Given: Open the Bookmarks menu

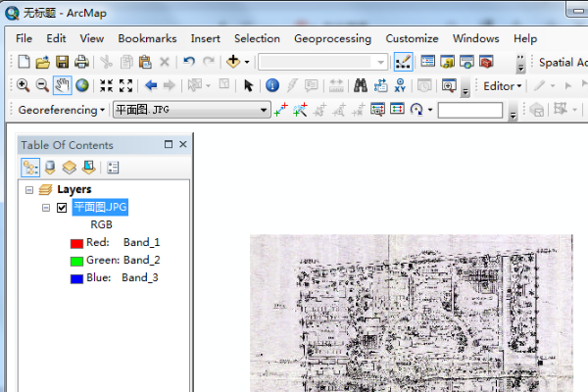Looking at the screenshot, I should pos(147,38).
